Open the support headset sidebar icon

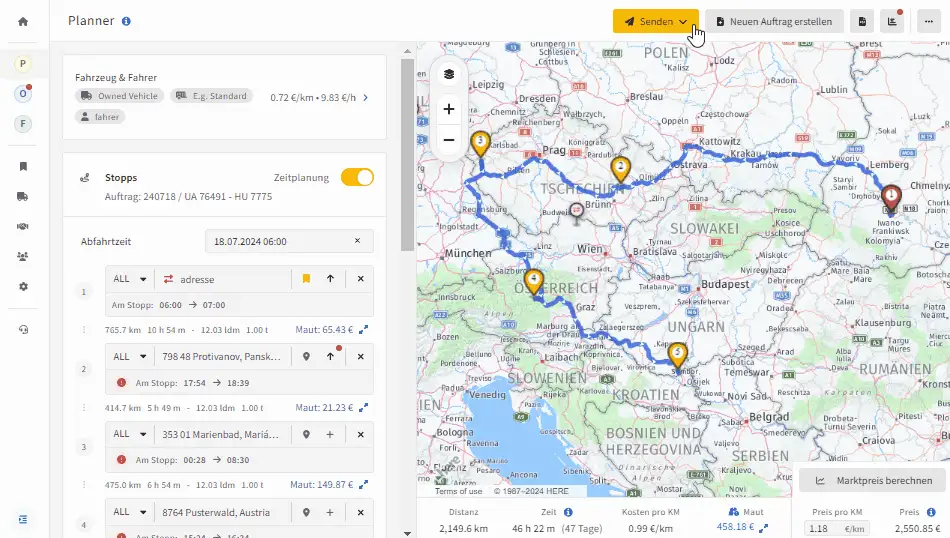[x=23, y=330]
